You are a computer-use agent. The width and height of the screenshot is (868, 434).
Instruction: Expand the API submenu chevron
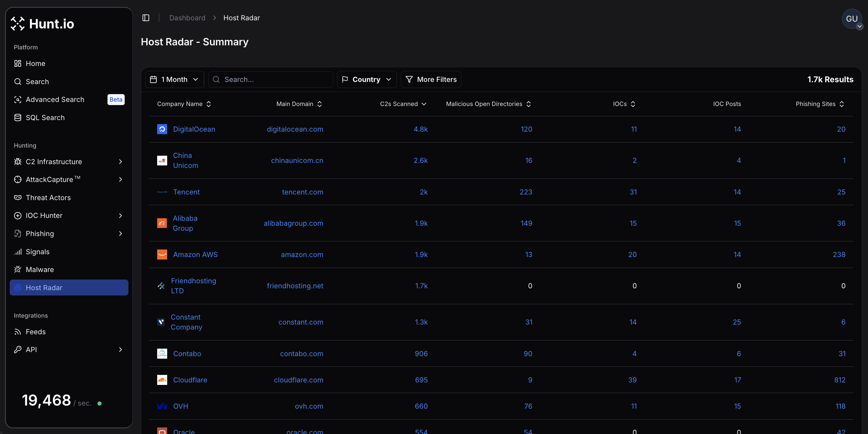click(x=120, y=350)
